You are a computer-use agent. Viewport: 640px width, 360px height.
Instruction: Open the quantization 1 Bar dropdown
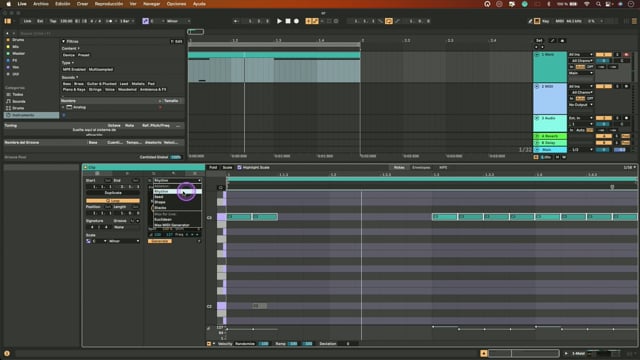click(x=127, y=21)
